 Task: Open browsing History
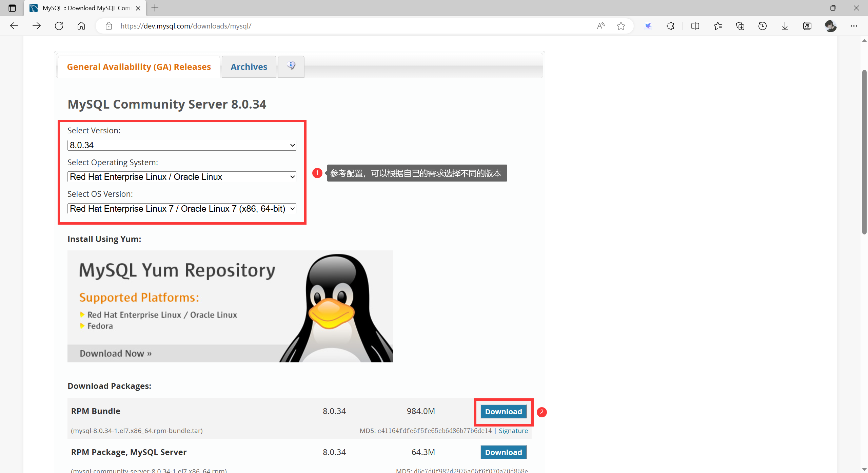tap(763, 26)
